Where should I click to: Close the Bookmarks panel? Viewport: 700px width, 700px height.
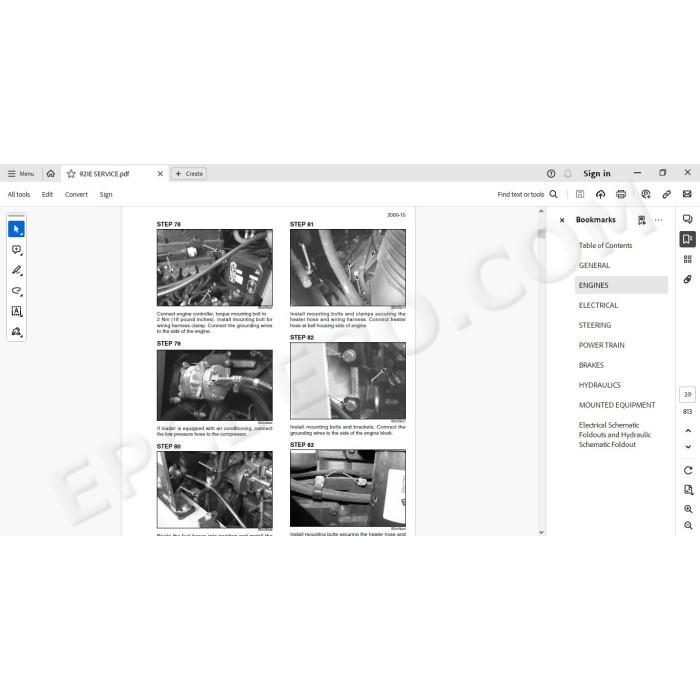562,220
